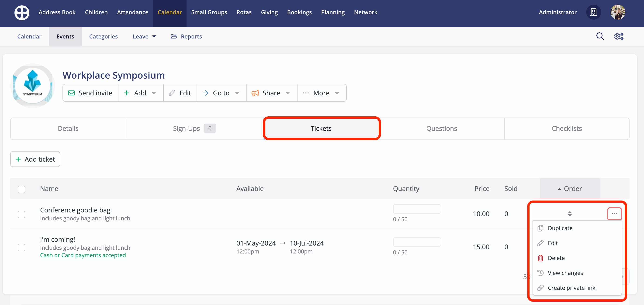This screenshot has height=305, width=644.
Task: Open the search magnifier icon
Action: 600,36
